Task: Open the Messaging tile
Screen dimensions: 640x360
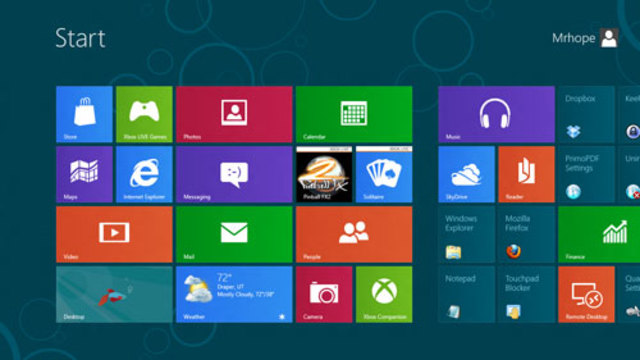Action: coord(234,174)
